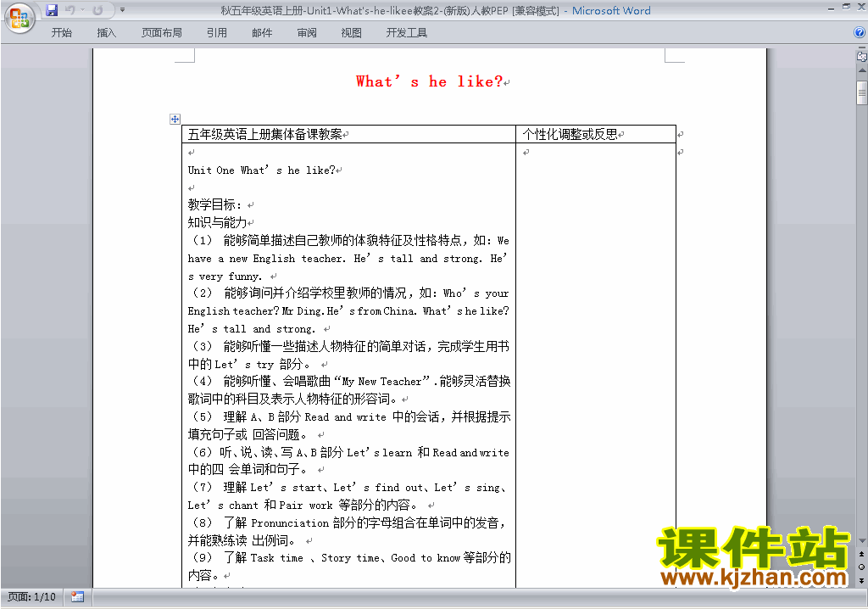Toggle the ruler icon above the vertical scrollbar
868x609 pixels.
[862, 56]
